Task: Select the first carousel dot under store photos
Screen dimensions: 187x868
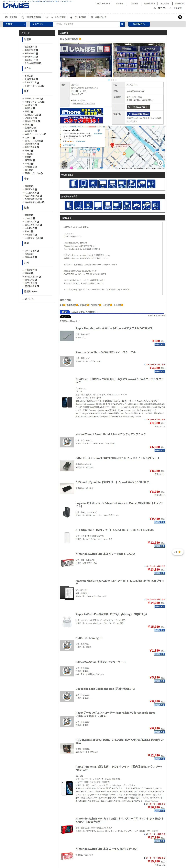Action: click(x=109, y=80)
